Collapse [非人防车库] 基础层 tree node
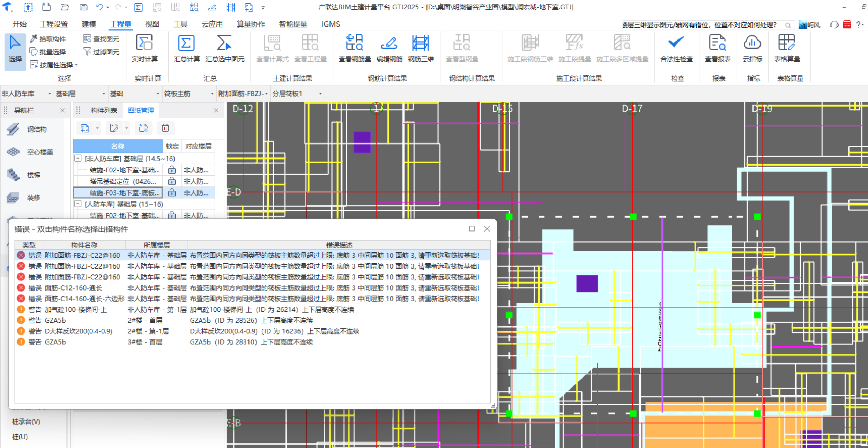 (78, 159)
